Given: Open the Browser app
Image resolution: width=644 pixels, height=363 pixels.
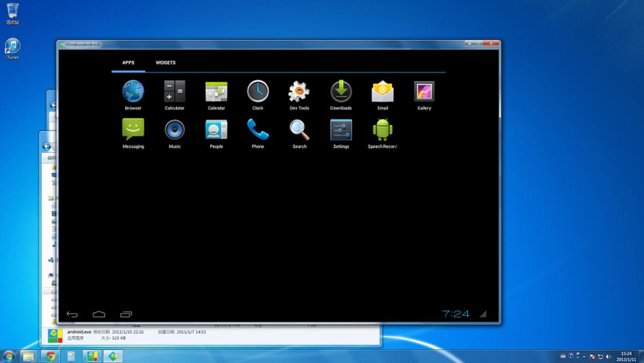Looking at the screenshot, I should point(132,91).
